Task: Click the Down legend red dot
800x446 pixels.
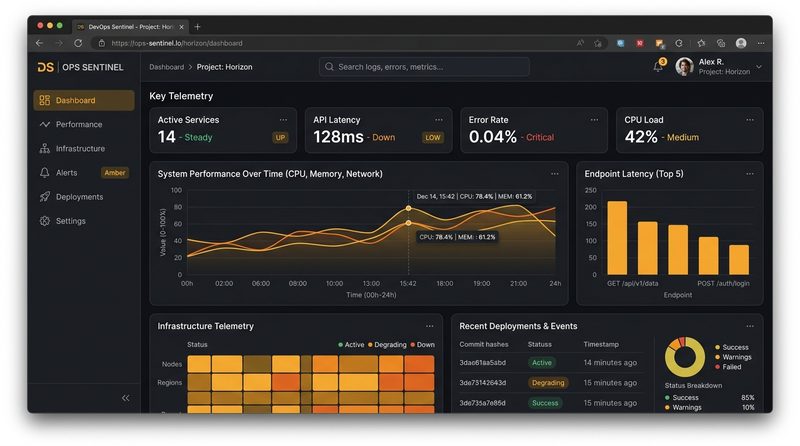Action: point(413,345)
